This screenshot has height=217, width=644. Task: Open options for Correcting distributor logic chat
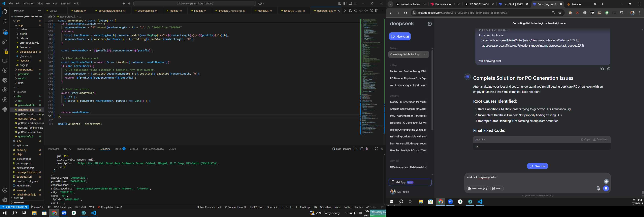[425, 54]
